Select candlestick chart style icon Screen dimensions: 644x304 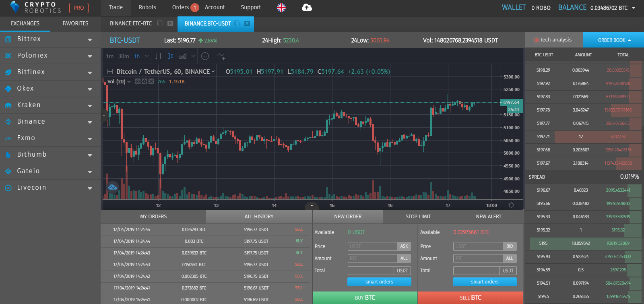[x=170, y=56]
